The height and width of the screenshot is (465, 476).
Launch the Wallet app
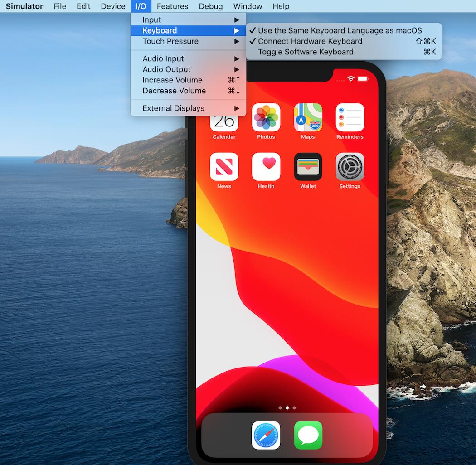tap(308, 167)
